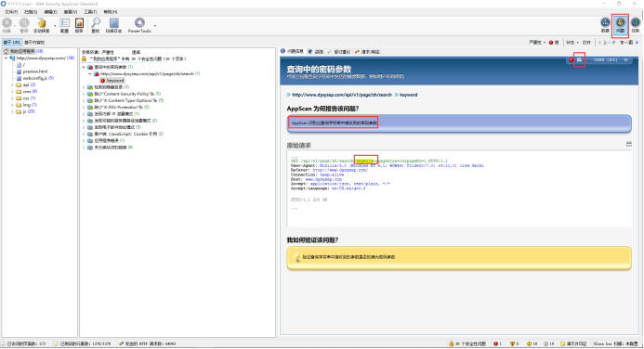Viewport: 644px width, 349px height.
Task: Expand the client-side JavaScript Cookie reference issue
Action: [84, 134]
